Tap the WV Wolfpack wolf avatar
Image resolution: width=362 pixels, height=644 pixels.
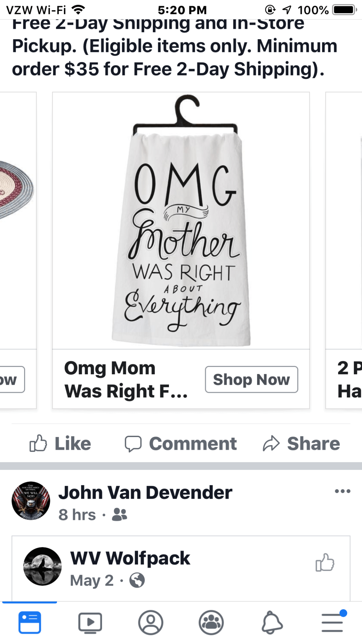tap(43, 567)
